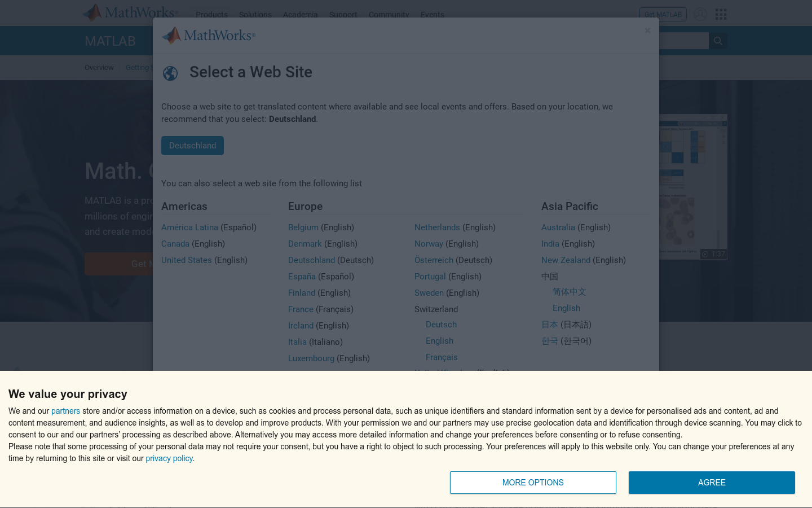This screenshot has height=508, width=812.
Task: Open the Support menu in header
Action: click(x=343, y=14)
